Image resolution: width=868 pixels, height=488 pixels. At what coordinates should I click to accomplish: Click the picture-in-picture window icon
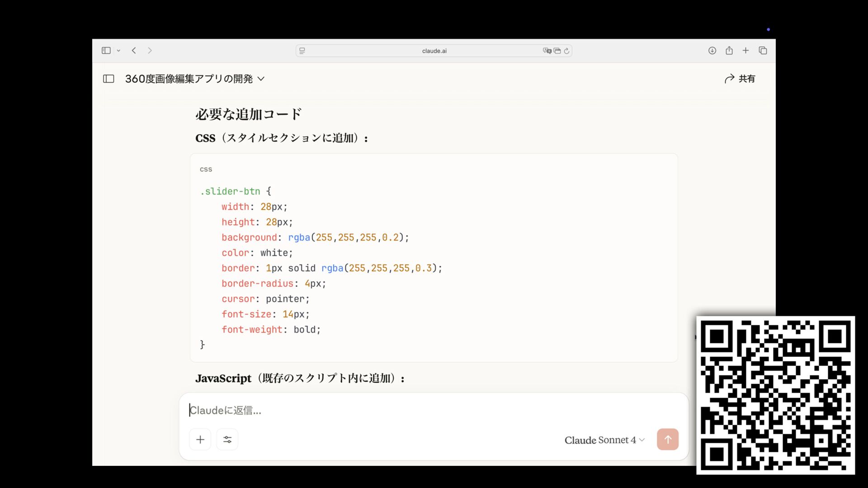point(557,51)
